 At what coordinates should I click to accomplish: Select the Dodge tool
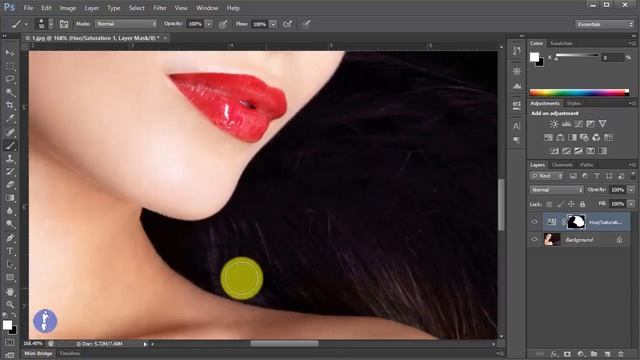click(10, 224)
